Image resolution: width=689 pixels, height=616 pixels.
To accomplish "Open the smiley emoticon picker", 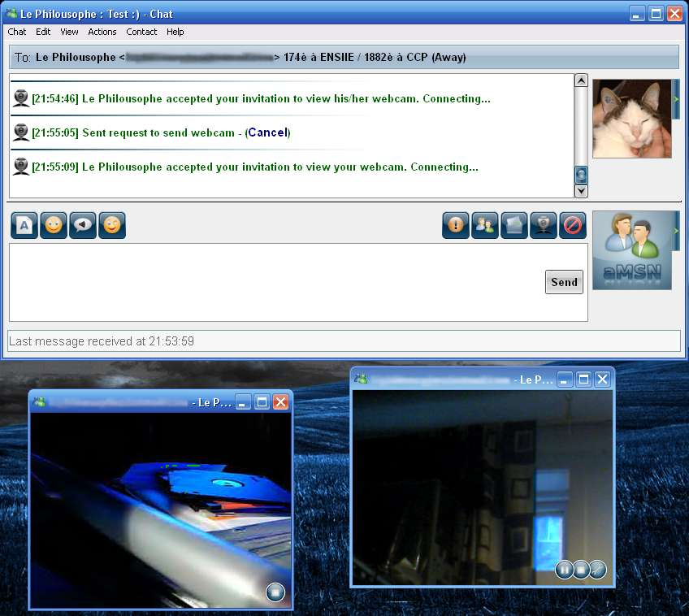I will pyautogui.click(x=54, y=225).
